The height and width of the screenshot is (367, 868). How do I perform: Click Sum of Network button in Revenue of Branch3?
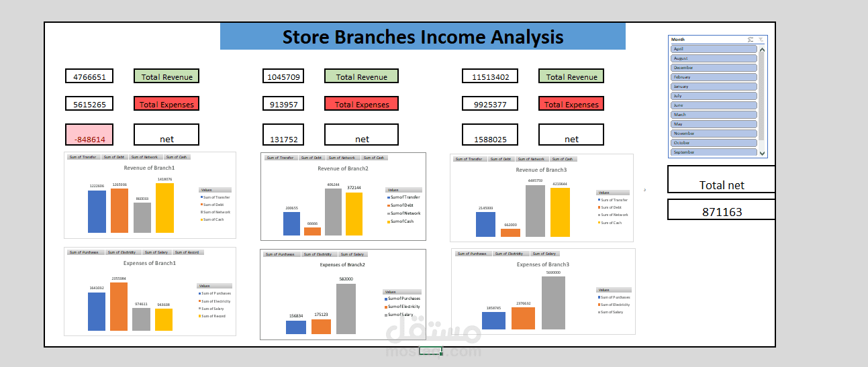tap(531, 159)
